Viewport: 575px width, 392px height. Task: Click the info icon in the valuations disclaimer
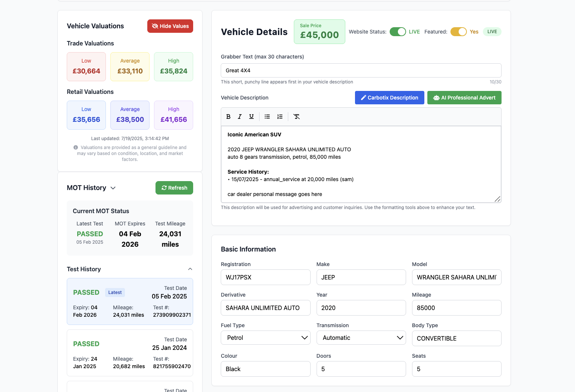pos(77,148)
